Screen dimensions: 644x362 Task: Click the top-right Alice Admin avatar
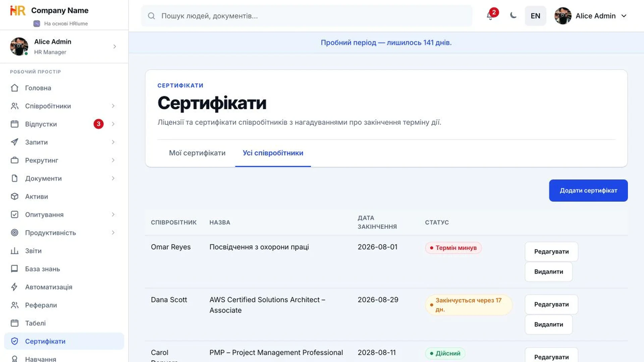tap(563, 16)
